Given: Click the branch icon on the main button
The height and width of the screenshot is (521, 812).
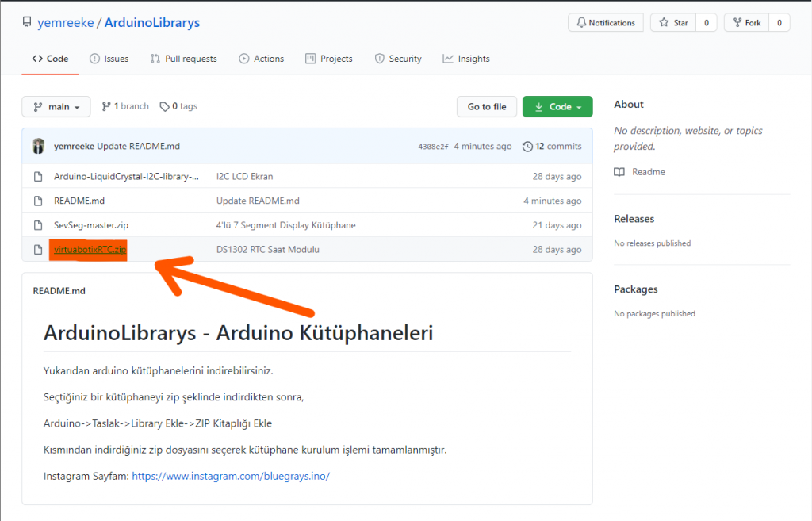Looking at the screenshot, I should pyautogui.click(x=38, y=107).
